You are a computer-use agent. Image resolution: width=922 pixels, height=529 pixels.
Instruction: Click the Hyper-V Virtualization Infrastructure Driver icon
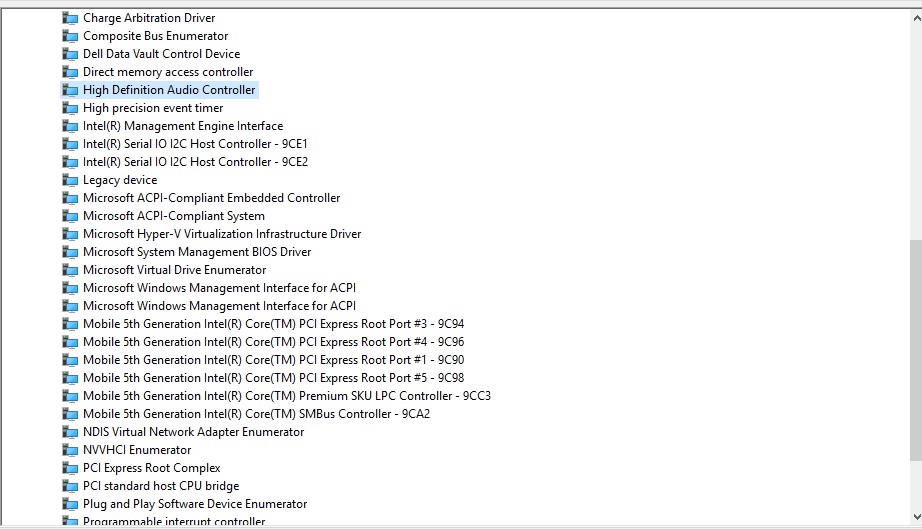pos(70,235)
